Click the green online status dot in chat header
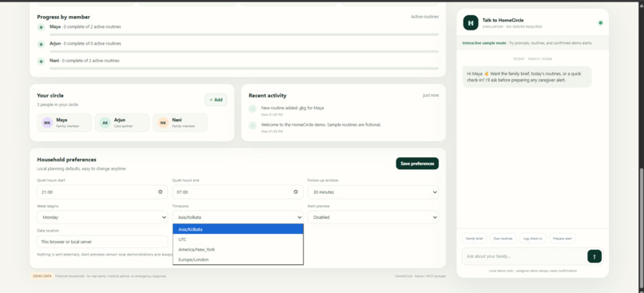Screen dimensions: 644x293 [601, 23]
